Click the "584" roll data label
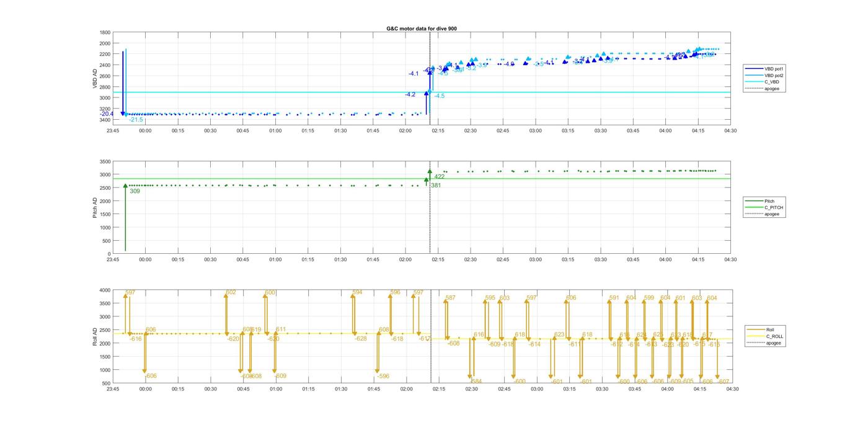This screenshot has height=430, width=868. tap(477, 382)
